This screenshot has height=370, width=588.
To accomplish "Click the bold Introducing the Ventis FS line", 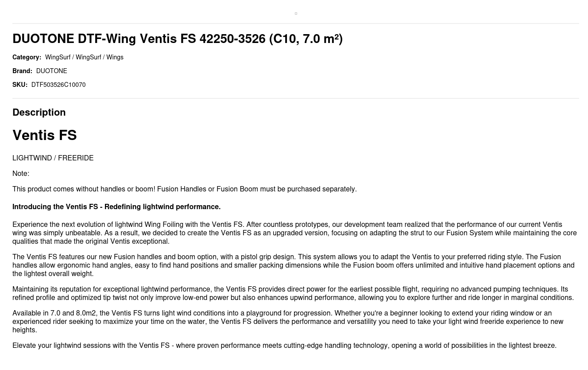I will (x=116, y=207).
